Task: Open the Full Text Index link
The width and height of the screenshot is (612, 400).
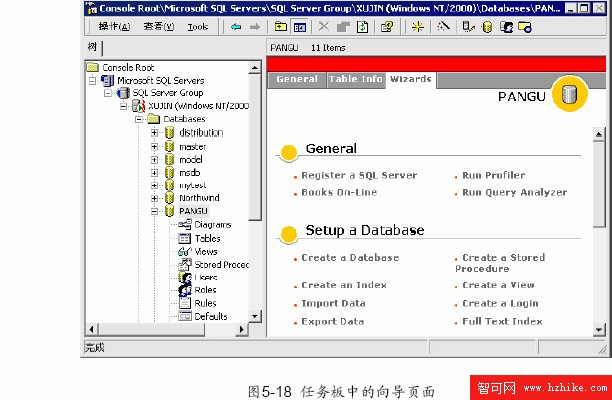Action: tap(502, 322)
